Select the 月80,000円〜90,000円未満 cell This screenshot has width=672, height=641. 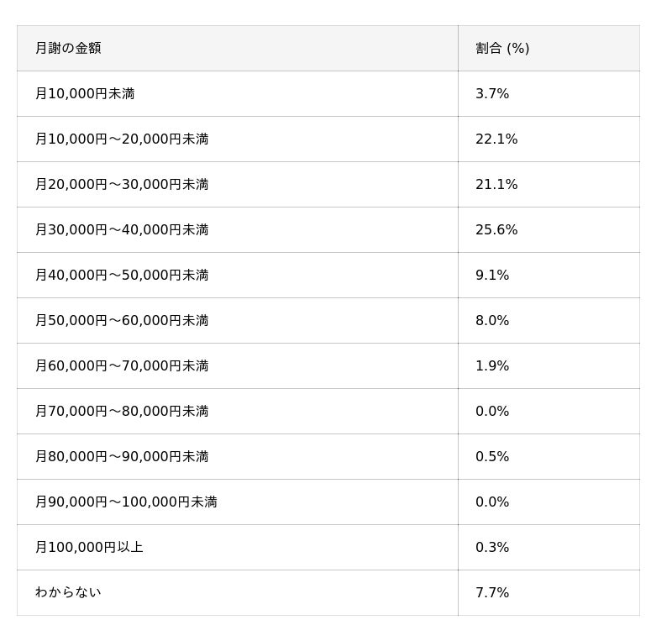click(x=122, y=456)
